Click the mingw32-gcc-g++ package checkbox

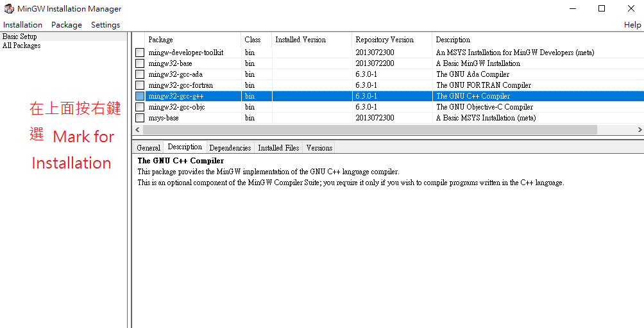pos(140,96)
